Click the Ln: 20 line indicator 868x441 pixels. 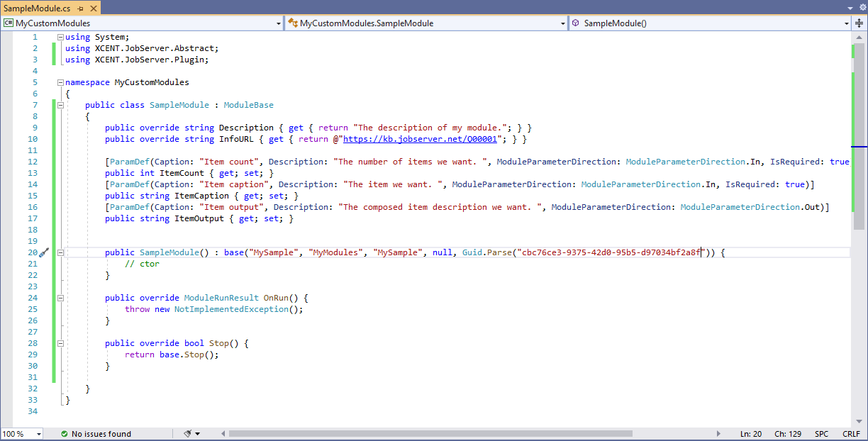751,434
